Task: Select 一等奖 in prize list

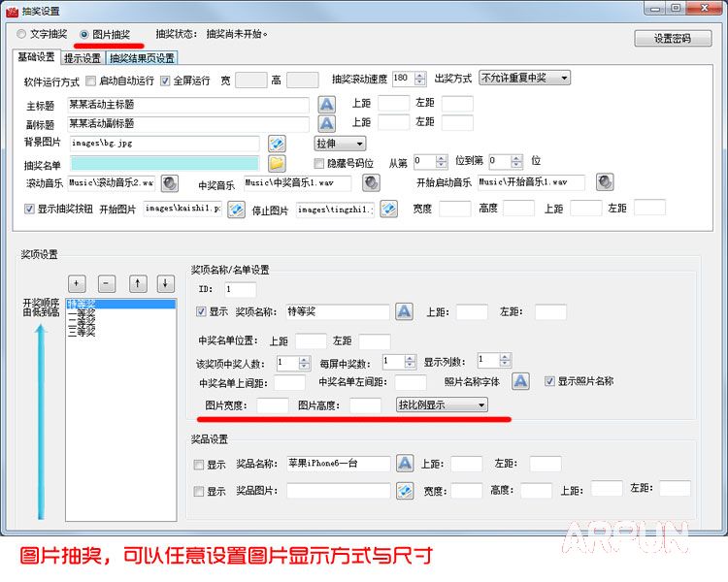Action: click(x=120, y=313)
